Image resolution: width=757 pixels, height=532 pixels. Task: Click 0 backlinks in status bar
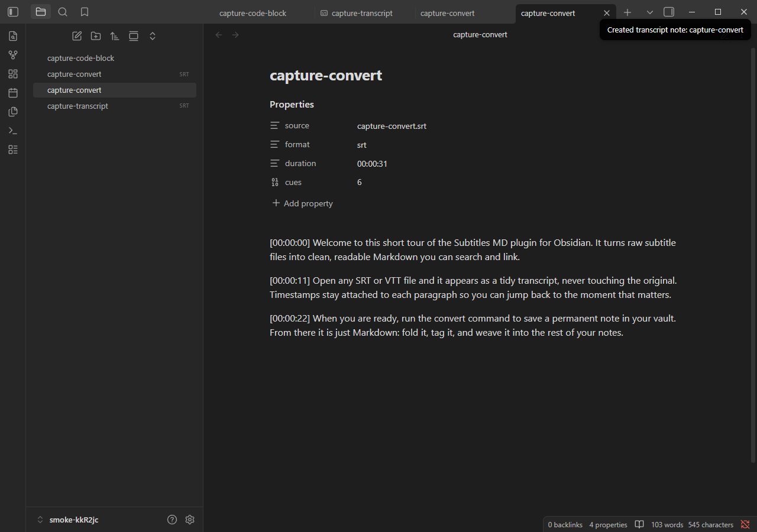pyautogui.click(x=565, y=524)
